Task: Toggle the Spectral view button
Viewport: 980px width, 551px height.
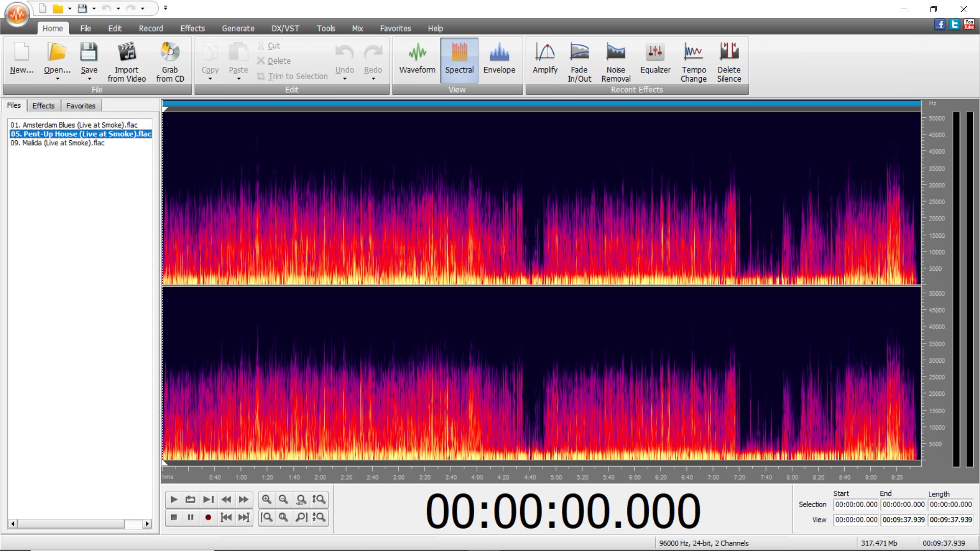Action: point(459,59)
